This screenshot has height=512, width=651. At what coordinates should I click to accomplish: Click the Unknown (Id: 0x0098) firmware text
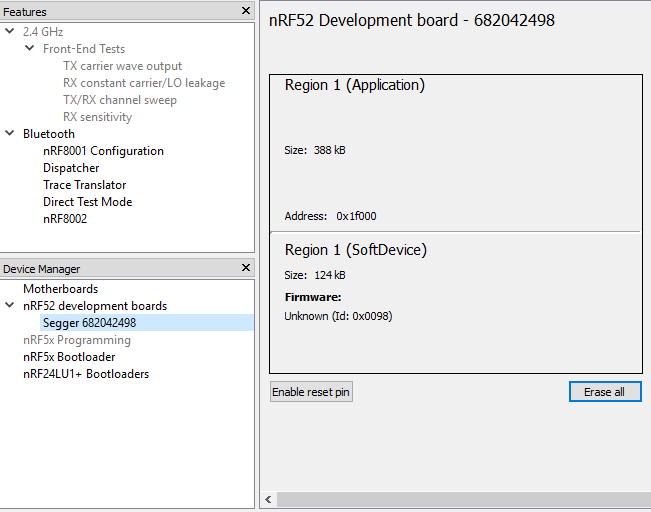point(338,316)
